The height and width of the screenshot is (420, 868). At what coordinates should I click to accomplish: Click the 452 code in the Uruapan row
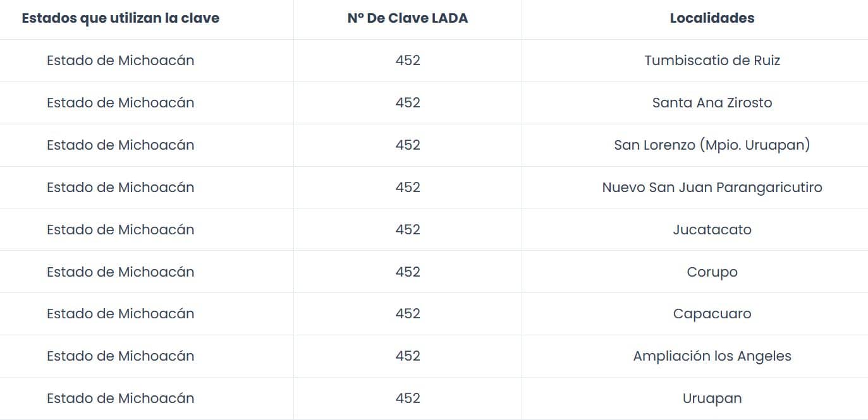click(408, 399)
